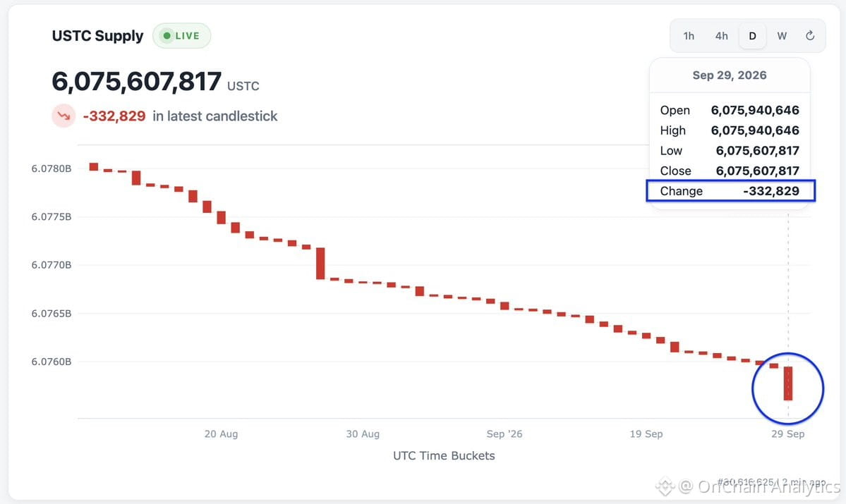The height and width of the screenshot is (504, 846).
Task: Select the D daily timeframe
Action: click(752, 35)
